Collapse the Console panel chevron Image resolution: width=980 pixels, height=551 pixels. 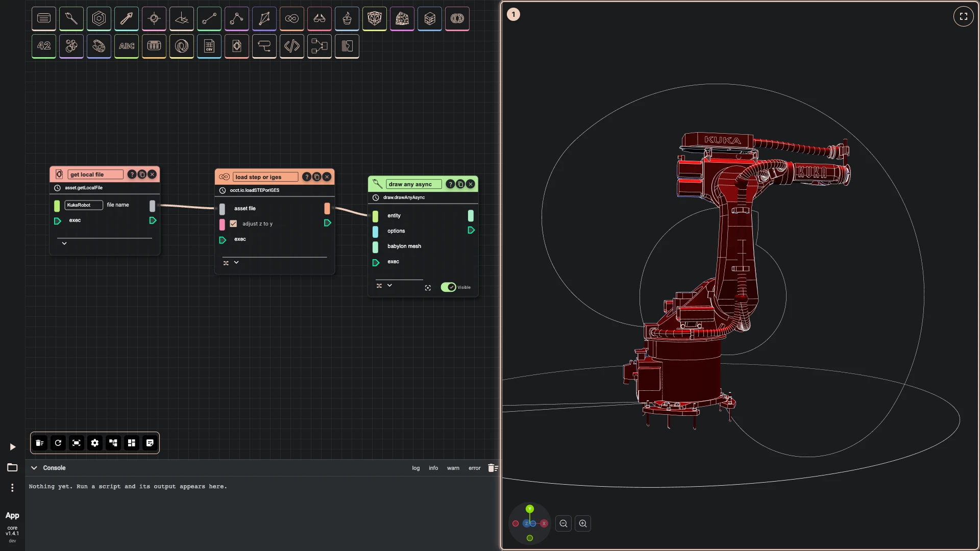pyautogui.click(x=34, y=468)
